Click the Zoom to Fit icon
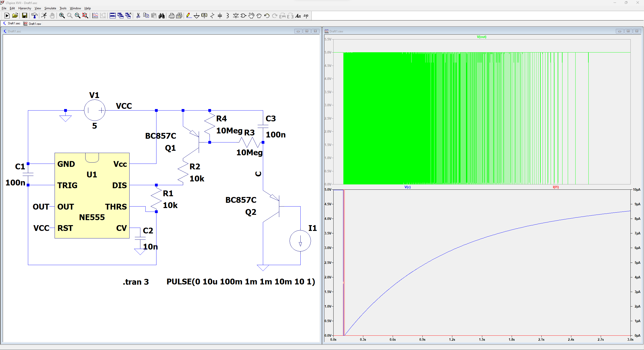The height and width of the screenshot is (350, 644). [x=85, y=16]
